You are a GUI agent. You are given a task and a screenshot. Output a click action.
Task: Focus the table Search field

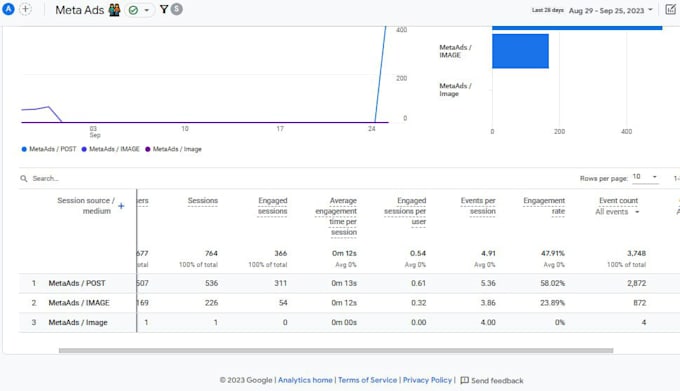point(46,179)
